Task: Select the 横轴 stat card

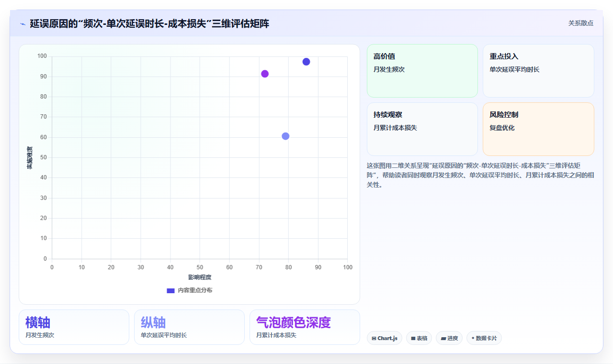Action: pos(74,327)
